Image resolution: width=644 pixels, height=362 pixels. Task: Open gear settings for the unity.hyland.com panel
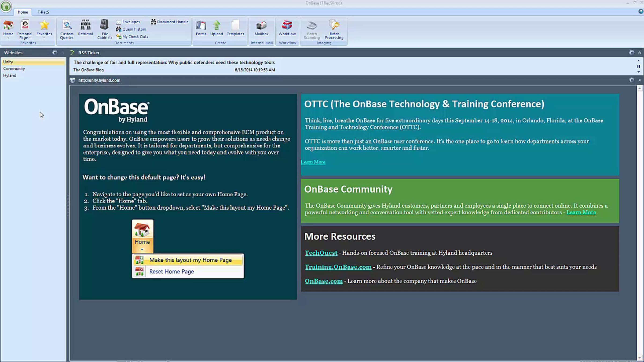click(x=632, y=80)
